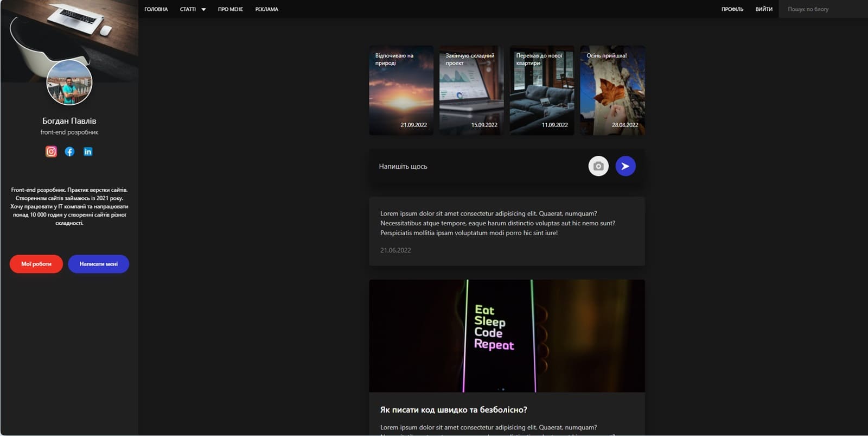Click the ВИЙТИ logout link
The height and width of the screenshot is (436, 868).
[763, 9]
